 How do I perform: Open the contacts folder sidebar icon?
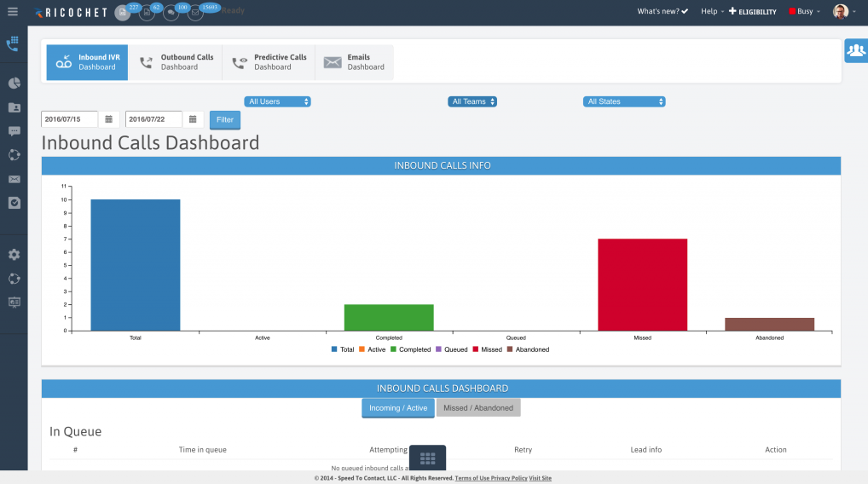[14, 107]
